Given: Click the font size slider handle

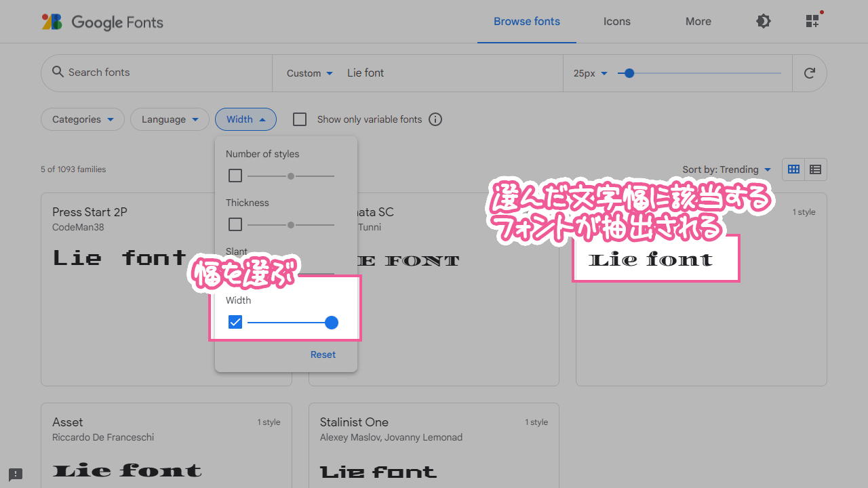Looking at the screenshot, I should point(629,73).
